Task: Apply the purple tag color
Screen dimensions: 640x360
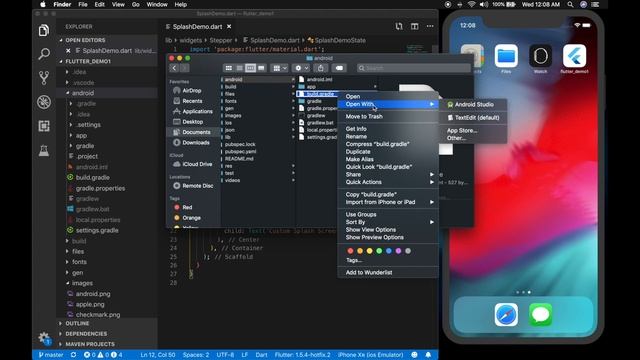Action: (x=398, y=251)
